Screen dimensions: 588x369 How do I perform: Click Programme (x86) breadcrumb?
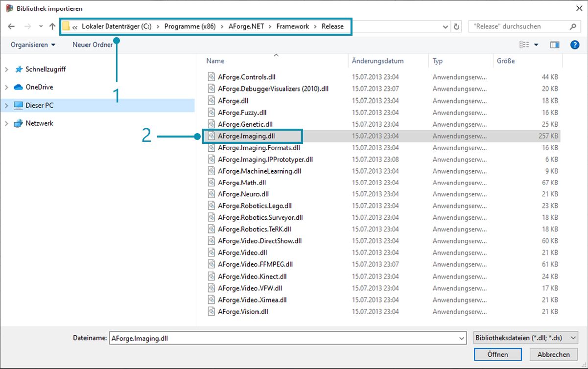(x=189, y=26)
